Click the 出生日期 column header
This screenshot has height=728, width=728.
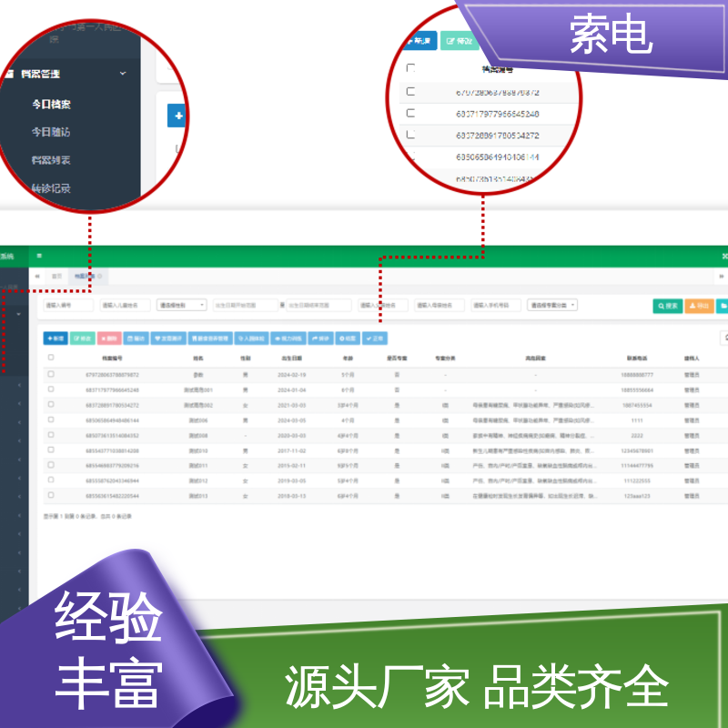coord(291,359)
